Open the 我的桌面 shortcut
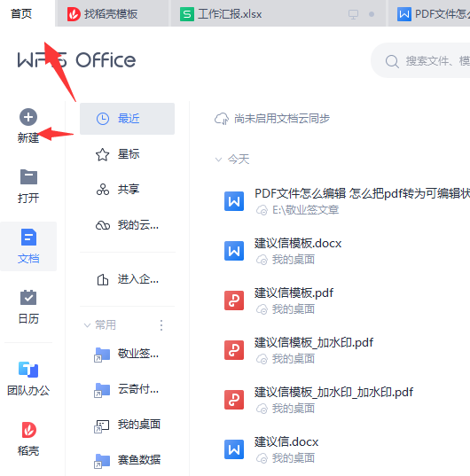The height and width of the screenshot is (476, 470). pyautogui.click(x=127, y=425)
